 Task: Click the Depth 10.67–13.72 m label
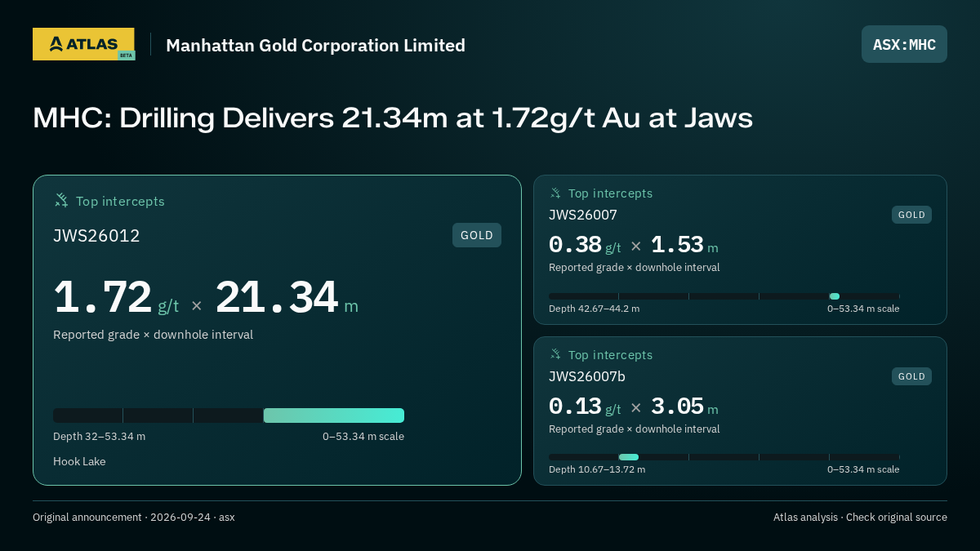click(x=597, y=469)
